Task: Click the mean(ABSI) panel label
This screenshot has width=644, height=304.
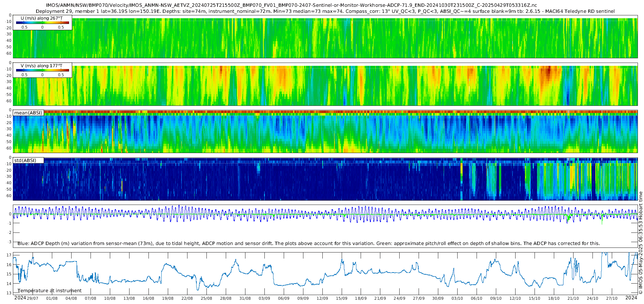Action: [x=28, y=113]
